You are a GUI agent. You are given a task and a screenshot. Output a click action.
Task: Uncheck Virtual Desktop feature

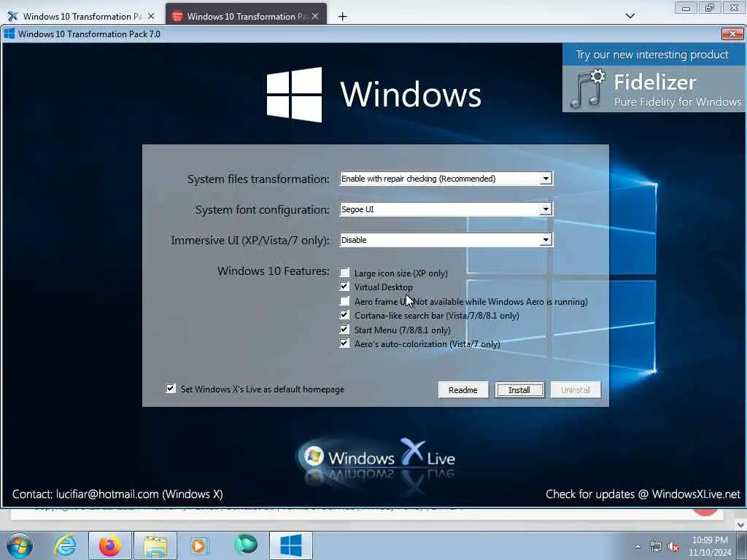(344, 286)
